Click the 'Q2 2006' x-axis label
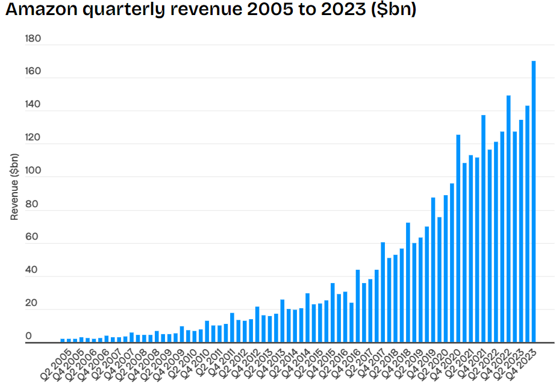Viewport: 559px width, 392px height. click(81, 366)
